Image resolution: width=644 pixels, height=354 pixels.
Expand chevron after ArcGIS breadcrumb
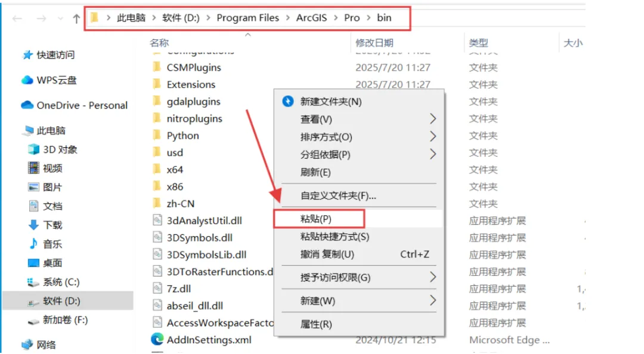coord(336,18)
